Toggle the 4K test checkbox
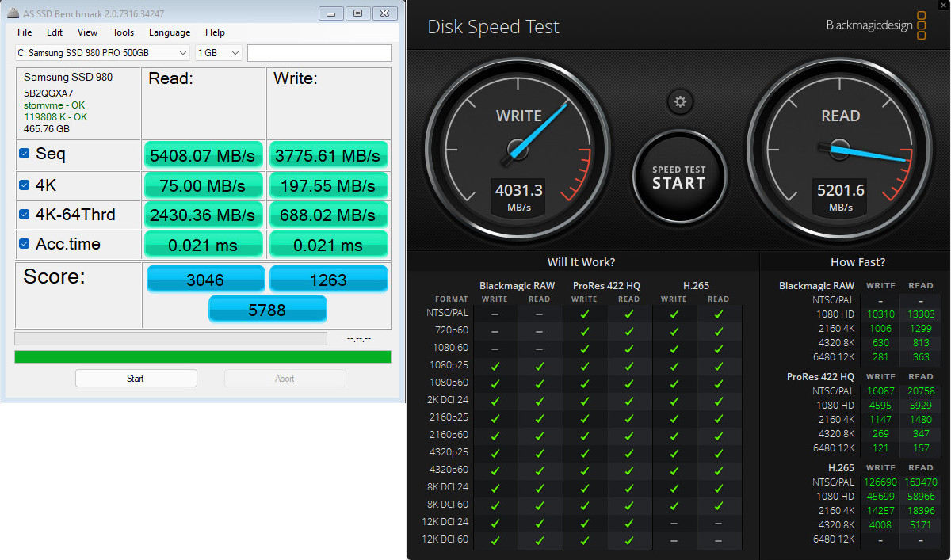Viewport: 951px width, 560px height. [x=25, y=185]
